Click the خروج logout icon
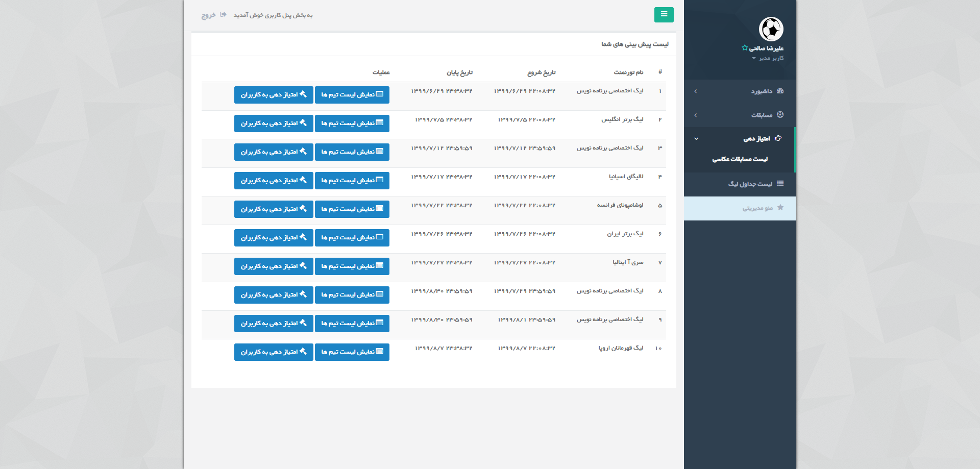 click(x=223, y=15)
